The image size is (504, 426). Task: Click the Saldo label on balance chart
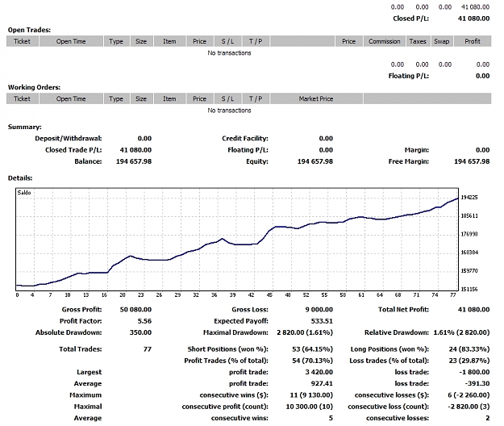pyautogui.click(x=24, y=193)
